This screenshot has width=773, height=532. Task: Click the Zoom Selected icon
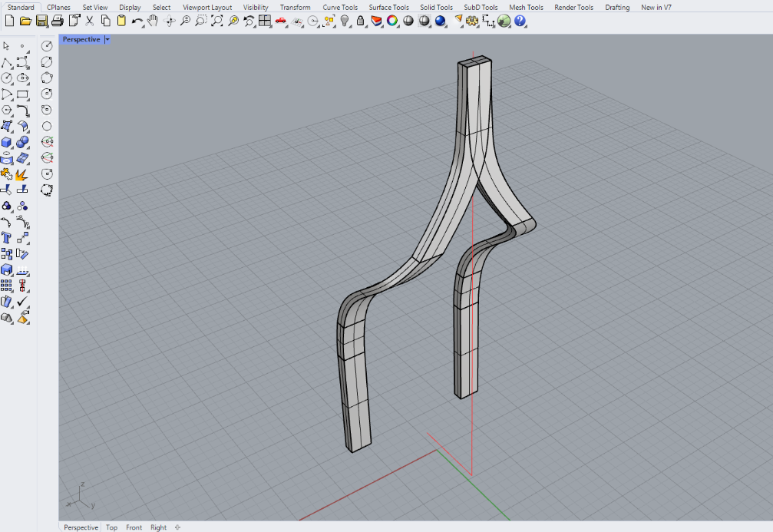(233, 21)
